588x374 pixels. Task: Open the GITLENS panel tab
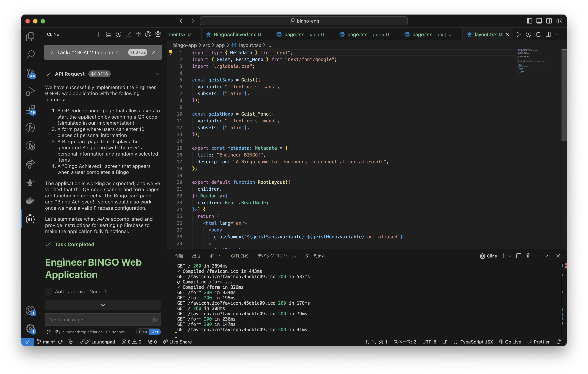(240, 256)
